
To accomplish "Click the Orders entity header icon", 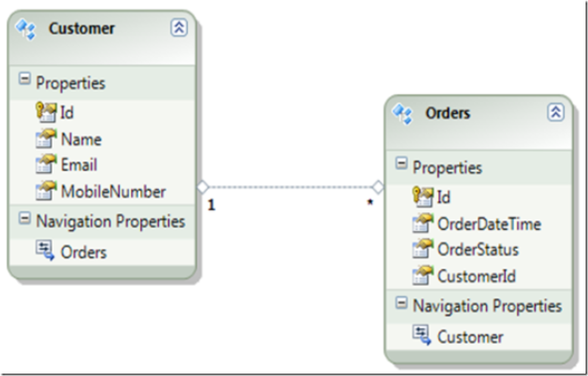I will tap(402, 113).
